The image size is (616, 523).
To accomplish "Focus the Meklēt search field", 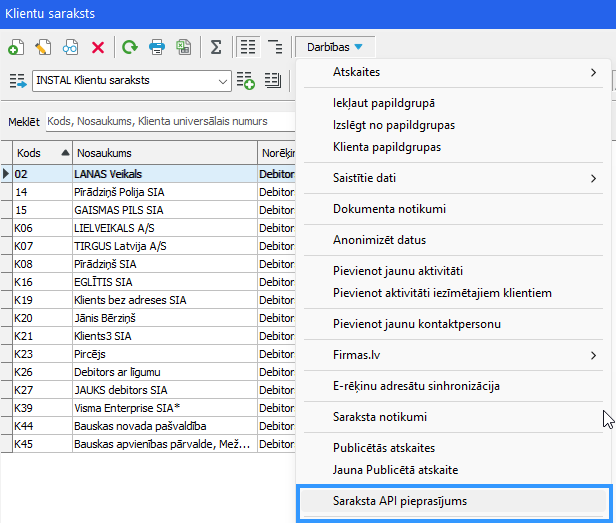I will tap(170, 121).
